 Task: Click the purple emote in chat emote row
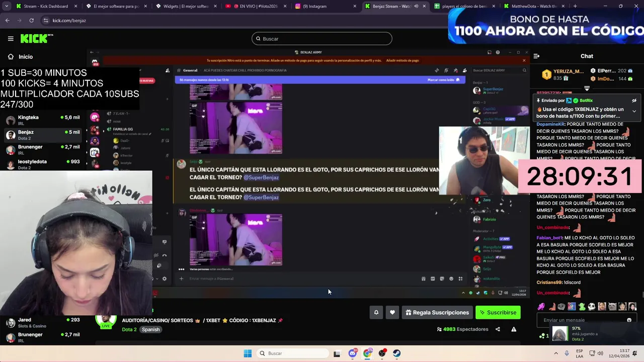[x=541, y=306]
